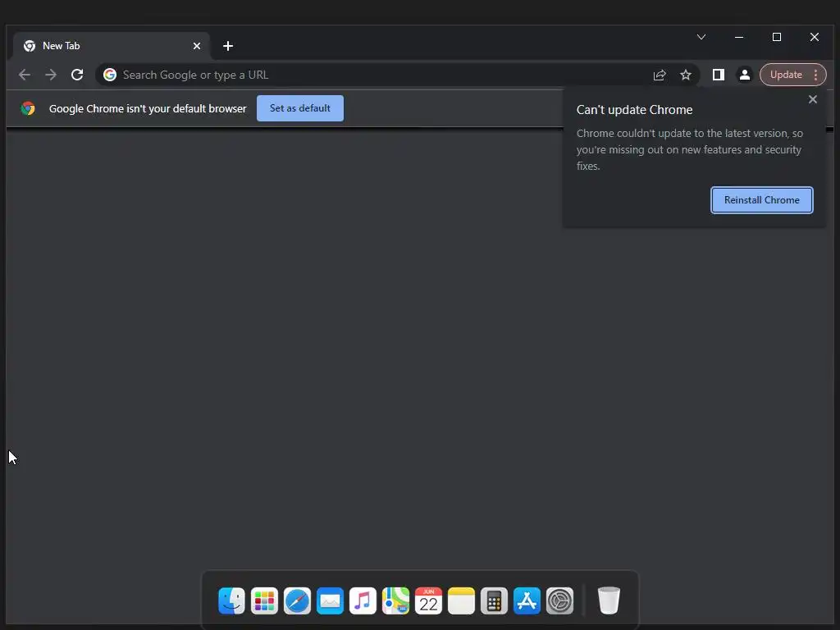Click the Google Chrome isn't your default browser text
Image resolution: width=840 pixels, height=630 pixels.
(148, 109)
